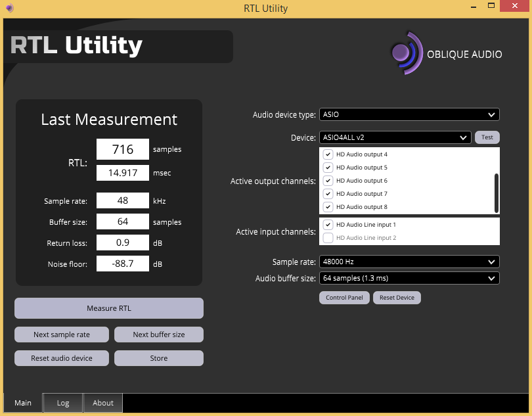The height and width of the screenshot is (416, 532).
Task: Expand the ASIO4ALL v2 device dropdown
Action: pyautogui.click(x=395, y=137)
